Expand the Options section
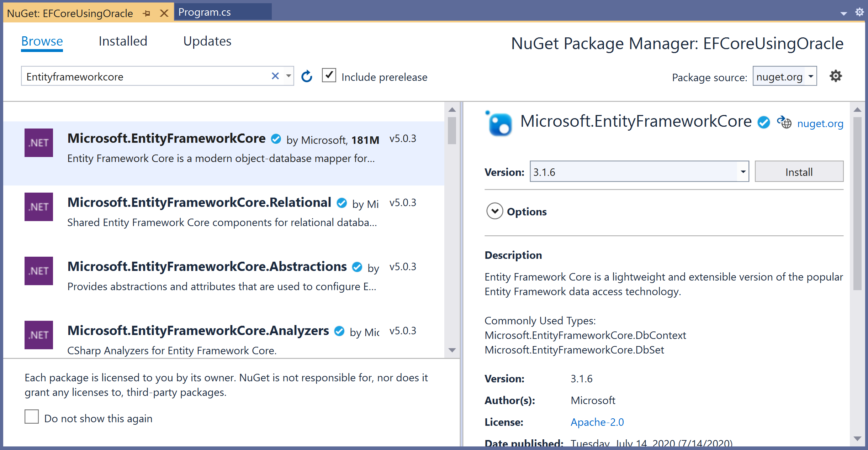The width and height of the screenshot is (868, 450). (494, 211)
